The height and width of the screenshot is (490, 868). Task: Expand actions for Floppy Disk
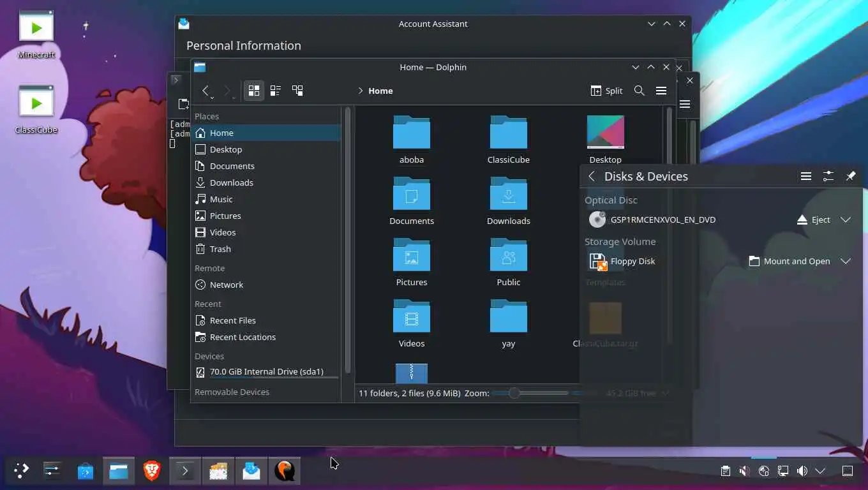point(846,261)
